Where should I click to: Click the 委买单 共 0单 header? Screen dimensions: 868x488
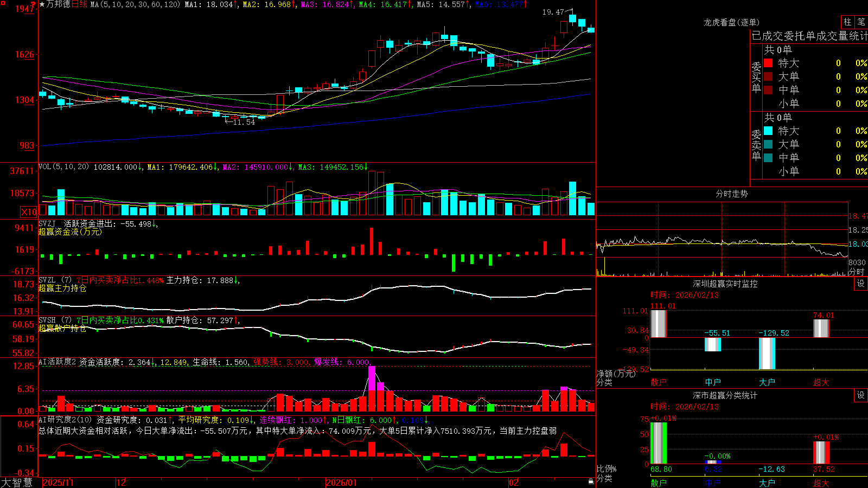pos(778,49)
